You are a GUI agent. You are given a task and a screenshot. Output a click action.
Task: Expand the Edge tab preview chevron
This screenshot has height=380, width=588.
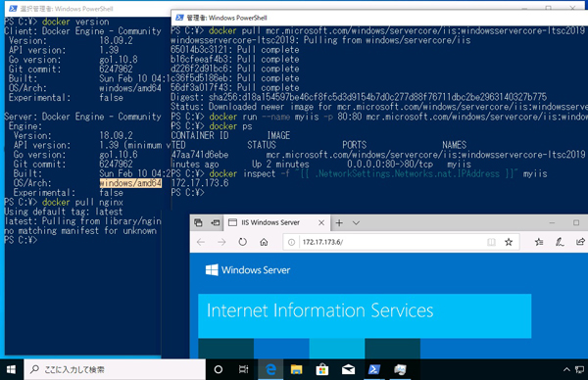357,223
